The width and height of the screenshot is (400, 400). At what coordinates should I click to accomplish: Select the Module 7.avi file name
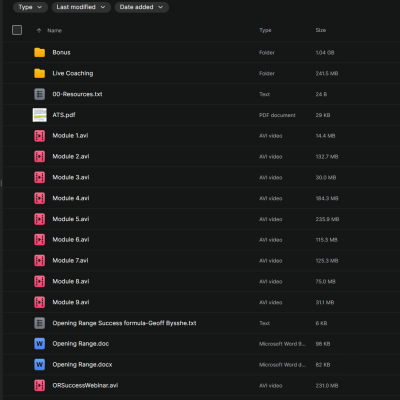click(70, 261)
